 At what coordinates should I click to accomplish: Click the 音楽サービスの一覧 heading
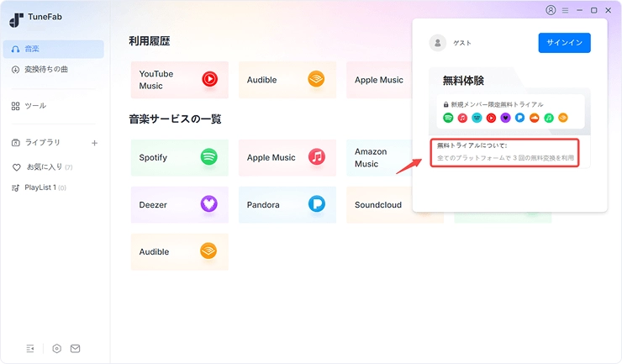click(x=175, y=119)
